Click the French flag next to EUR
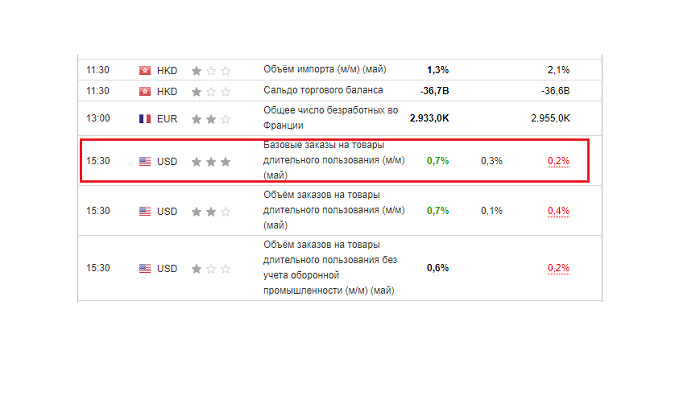The image size is (675, 404). (x=145, y=118)
